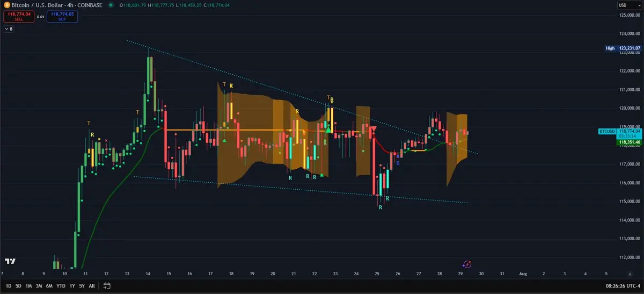This screenshot has width=644, height=294.
Task: Expand the collapsed indicators list showing 8
Action: click(9, 28)
